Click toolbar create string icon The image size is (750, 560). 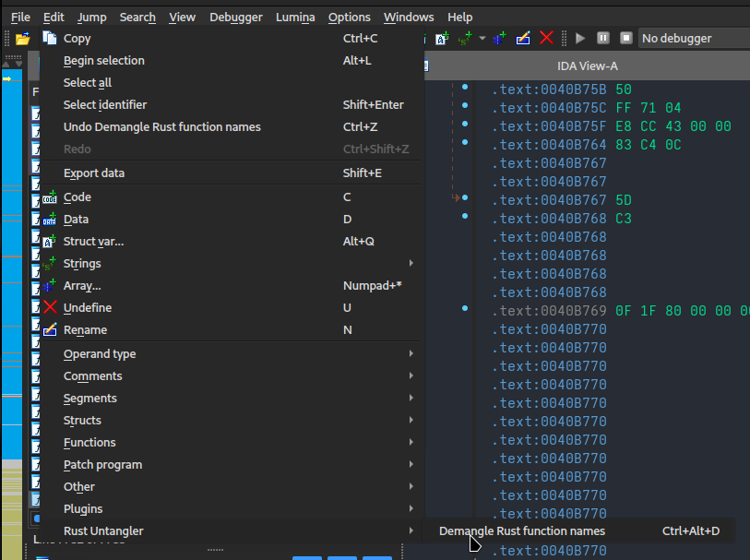point(465,38)
